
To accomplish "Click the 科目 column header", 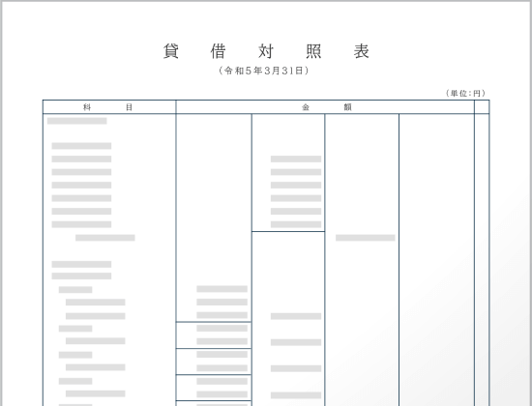I will point(108,107).
